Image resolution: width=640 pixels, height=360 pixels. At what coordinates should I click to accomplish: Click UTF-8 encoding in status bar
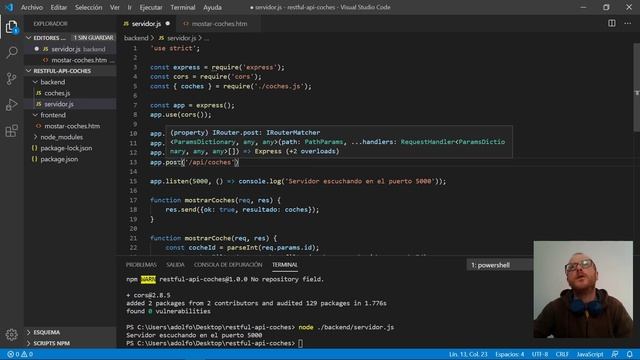[540, 354]
